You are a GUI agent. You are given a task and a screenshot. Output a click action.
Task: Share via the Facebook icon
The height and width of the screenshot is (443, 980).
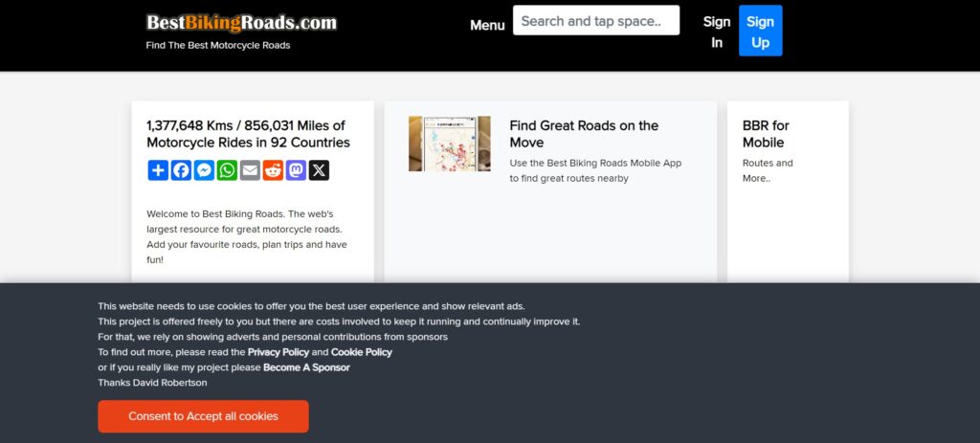point(181,170)
